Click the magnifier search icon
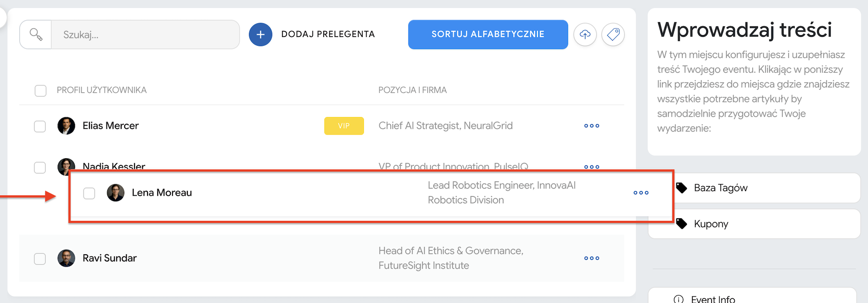This screenshot has height=303, width=868. (36, 34)
